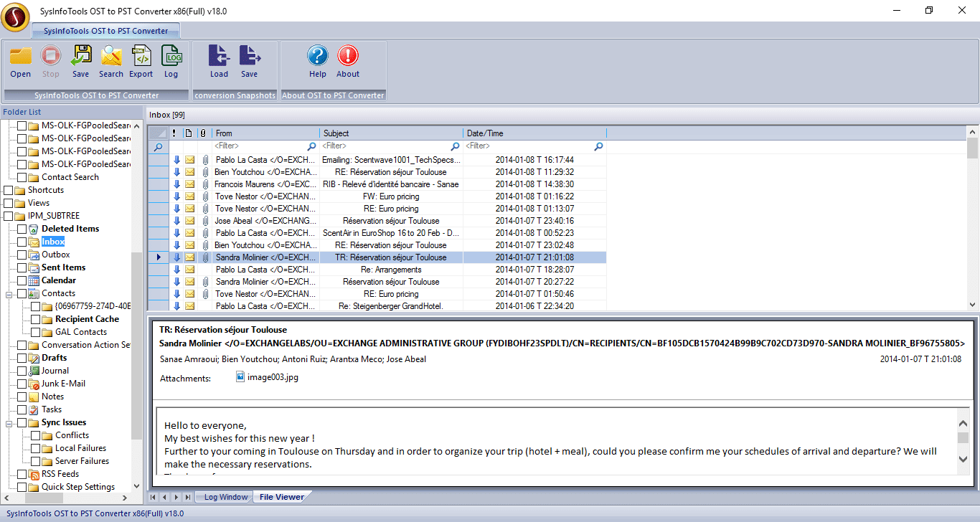
Task: Click the RSS Feeds folder icon
Action: click(34, 474)
